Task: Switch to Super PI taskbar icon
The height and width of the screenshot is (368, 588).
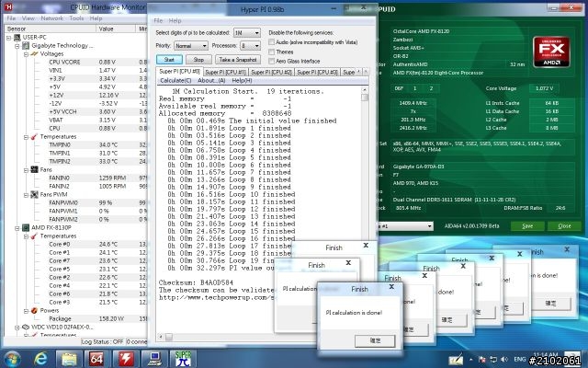Action: [183, 359]
